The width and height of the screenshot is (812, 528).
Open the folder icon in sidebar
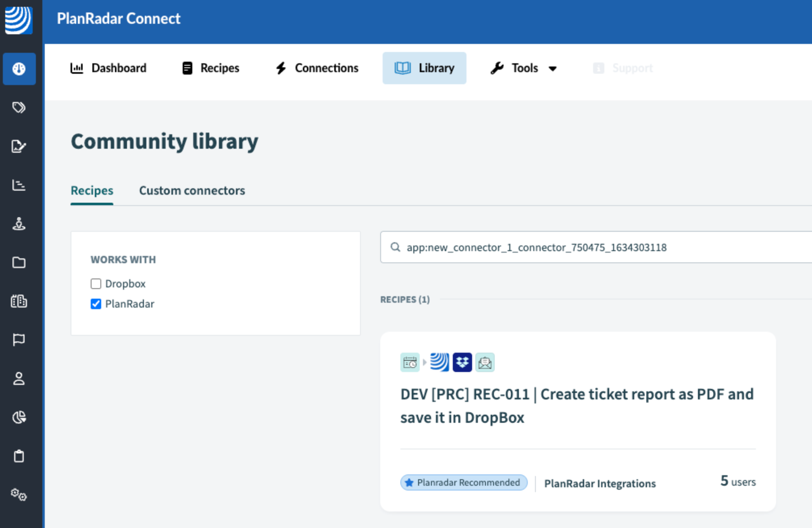pyautogui.click(x=19, y=263)
